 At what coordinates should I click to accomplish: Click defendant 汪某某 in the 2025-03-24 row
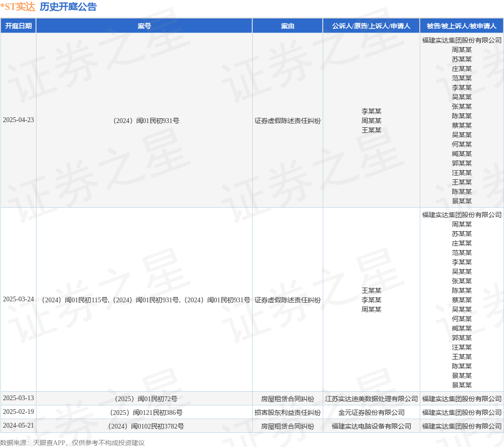[461, 347]
